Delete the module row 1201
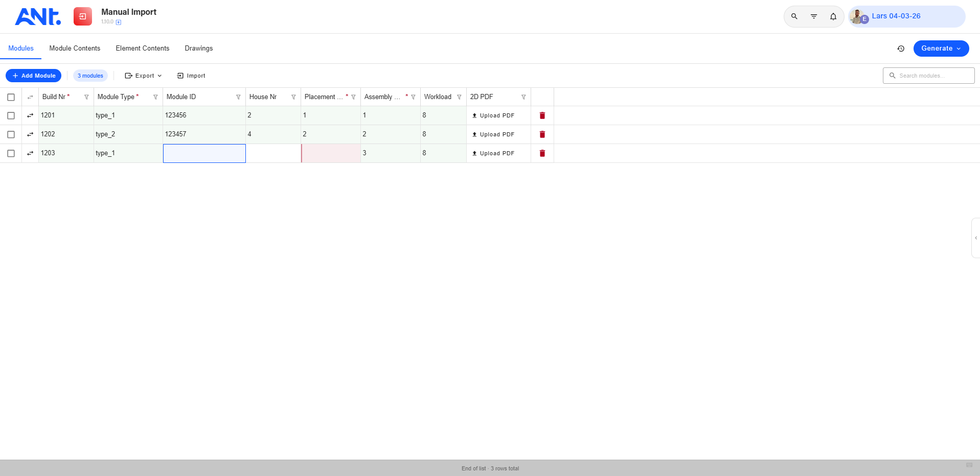The image size is (980, 476). pos(542,115)
